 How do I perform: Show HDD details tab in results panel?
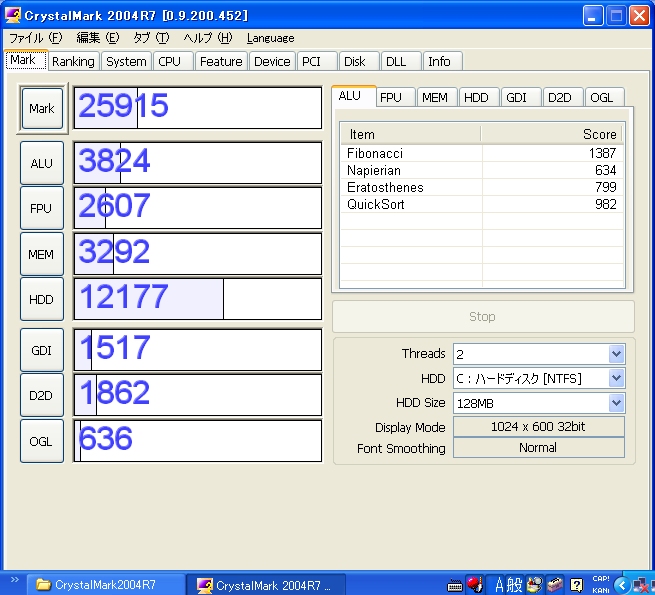[x=479, y=97]
